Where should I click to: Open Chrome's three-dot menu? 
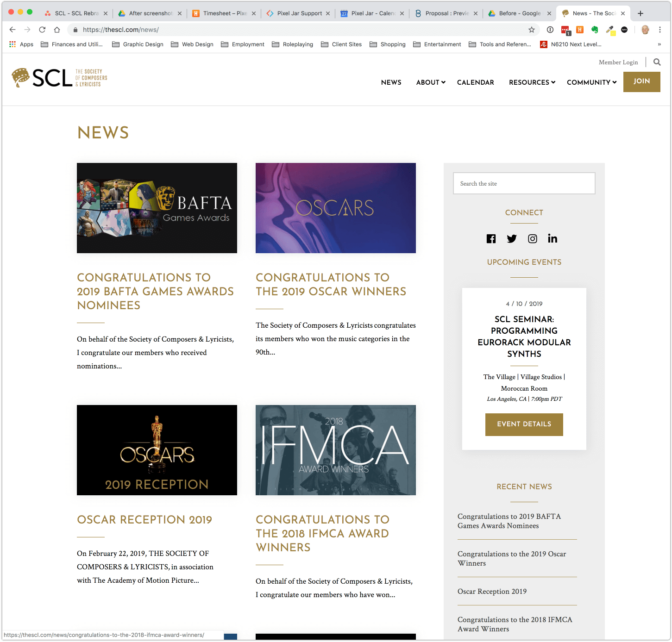click(660, 30)
